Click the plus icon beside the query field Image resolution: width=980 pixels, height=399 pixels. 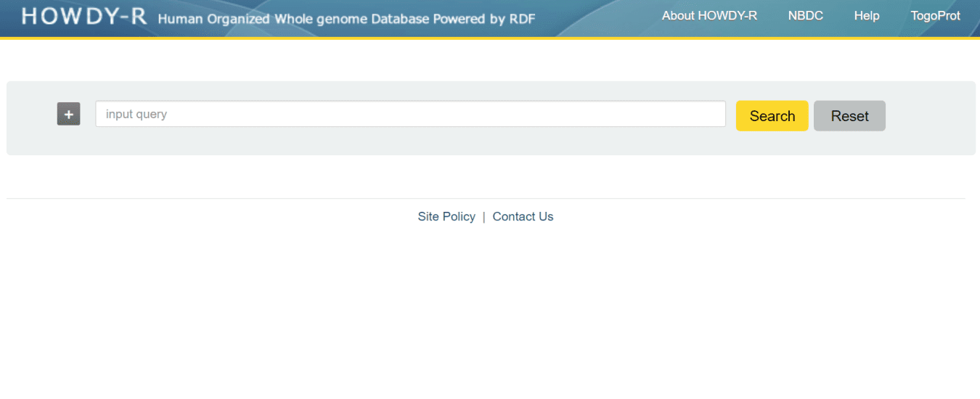[69, 114]
